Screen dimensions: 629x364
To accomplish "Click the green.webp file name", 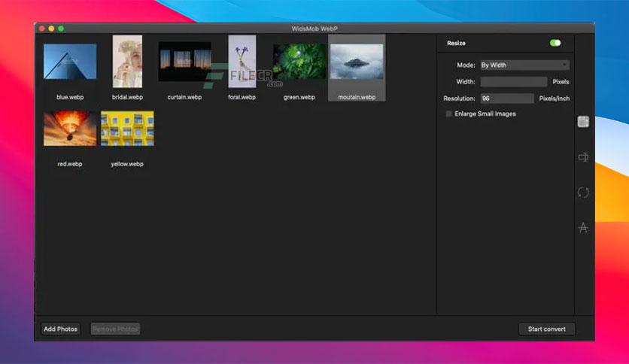I will (299, 97).
